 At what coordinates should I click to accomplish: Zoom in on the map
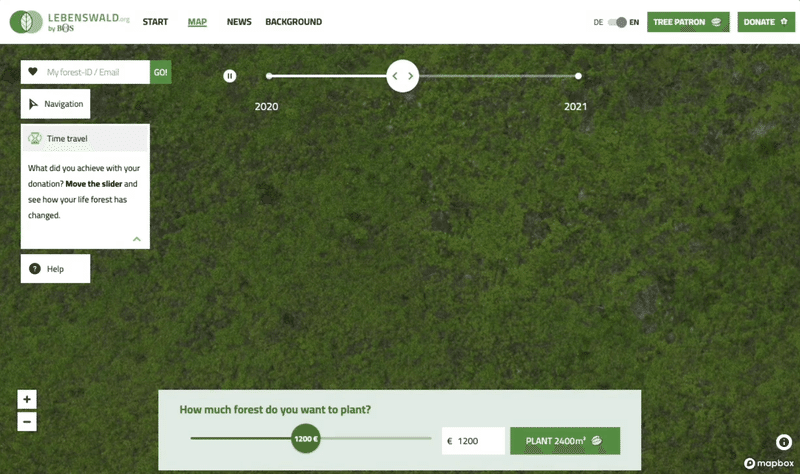pyautogui.click(x=27, y=400)
